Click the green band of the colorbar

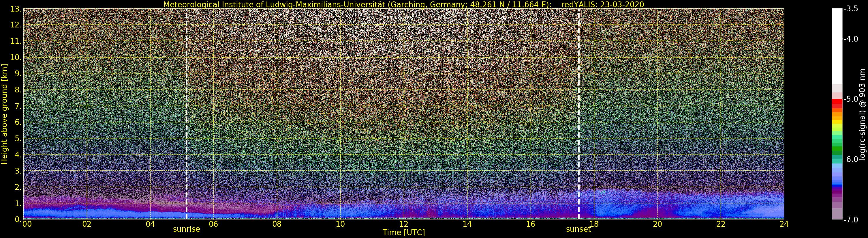click(837, 148)
